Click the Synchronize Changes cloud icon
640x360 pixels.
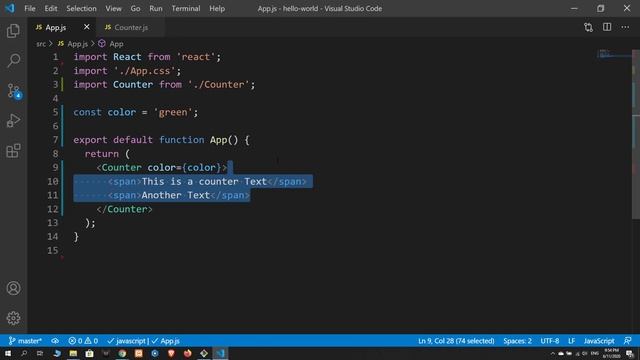[x=55, y=341]
